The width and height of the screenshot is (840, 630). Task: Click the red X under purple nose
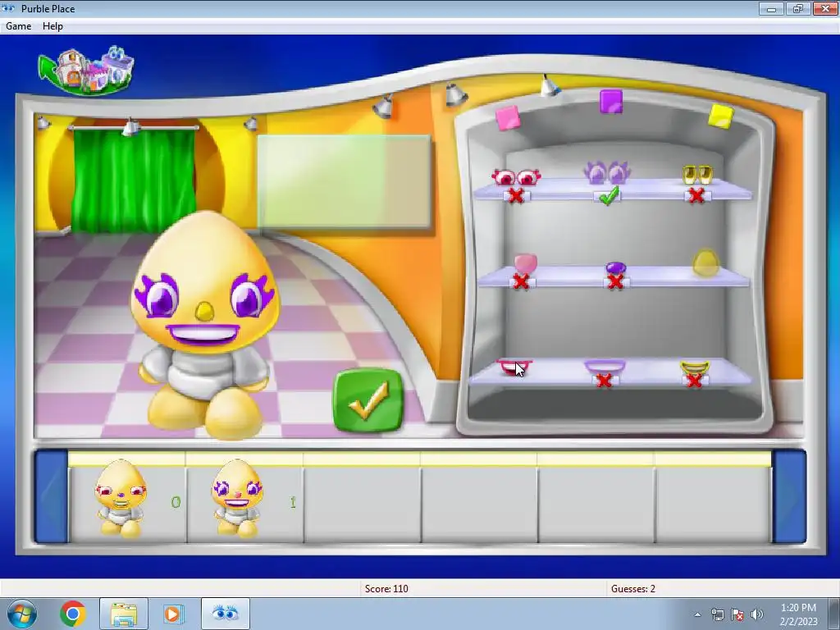[x=615, y=282]
